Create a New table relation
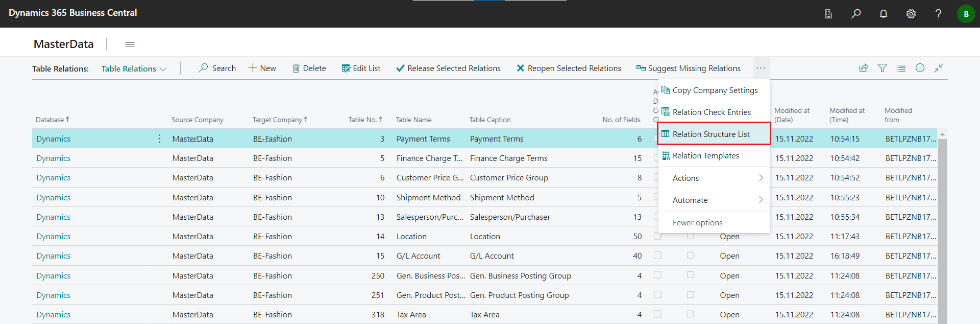 262,68
